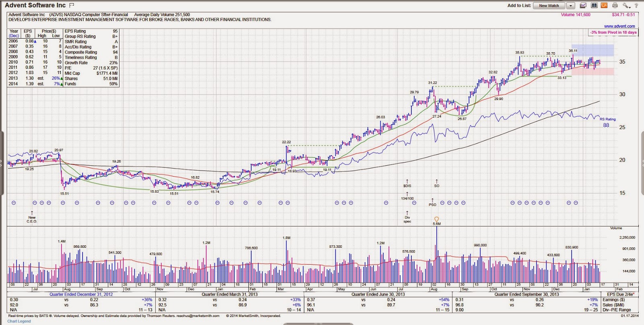
Task: Click the green triangle beside 26% estimate
Action: 62,78
